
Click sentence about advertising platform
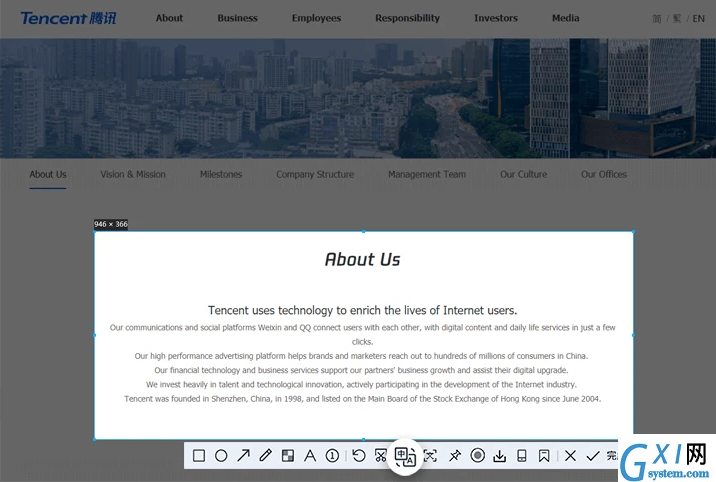click(361, 356)
